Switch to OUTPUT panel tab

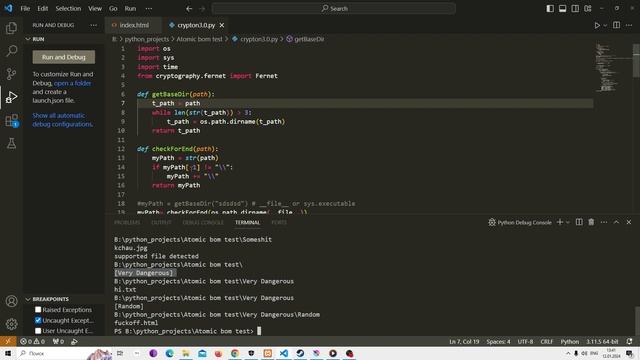(x=161, y=222)
